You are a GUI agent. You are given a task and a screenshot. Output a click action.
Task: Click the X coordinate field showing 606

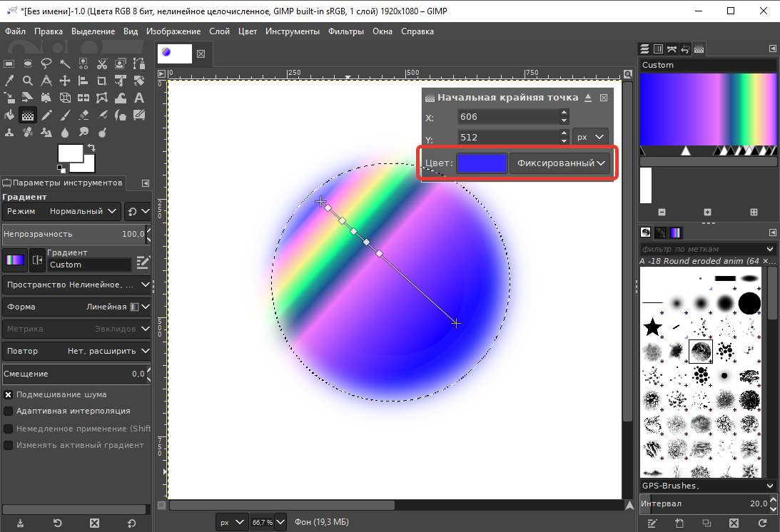pos(508,116)
